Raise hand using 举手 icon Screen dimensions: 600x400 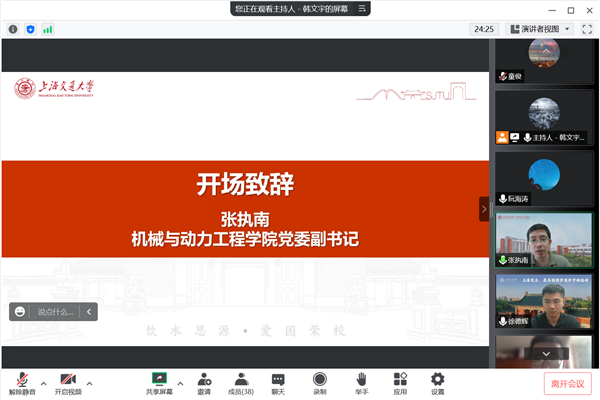[361, 382]
